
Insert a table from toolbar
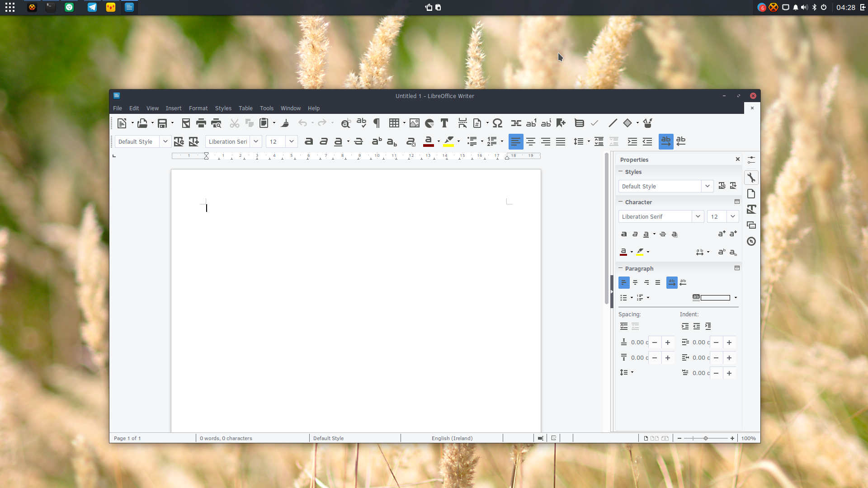click(394, 123)
